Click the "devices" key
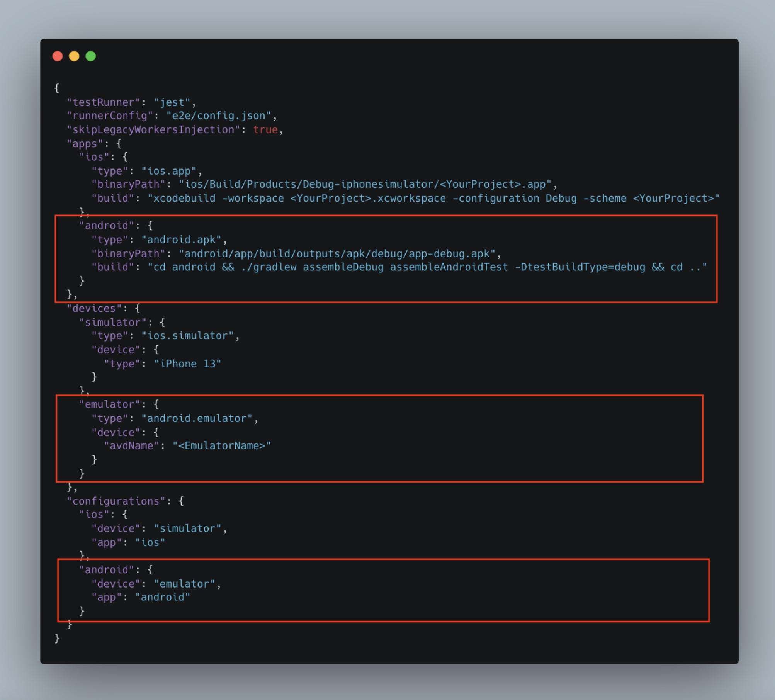775x700 pixels. click(97, 309)
